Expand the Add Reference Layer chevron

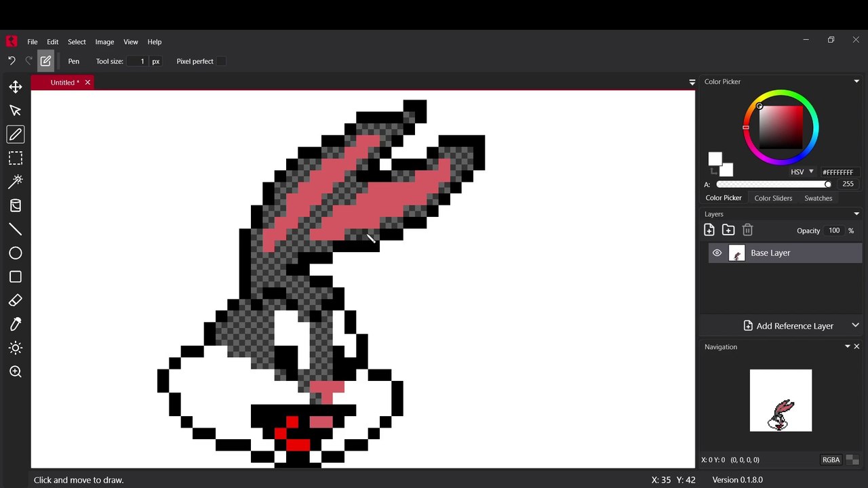pos(855,325)
